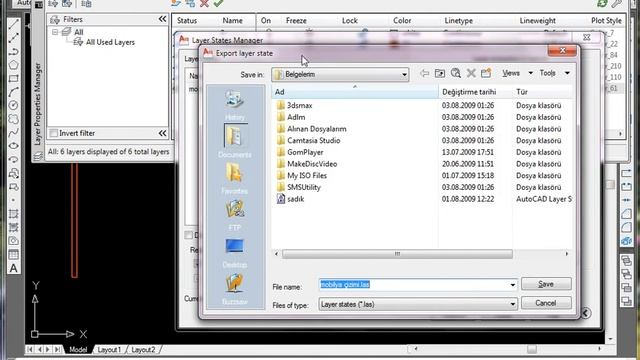This screenshot has height=360, width=640.
Task: Select the 3dsmax folder
Action: click(300, 105)
